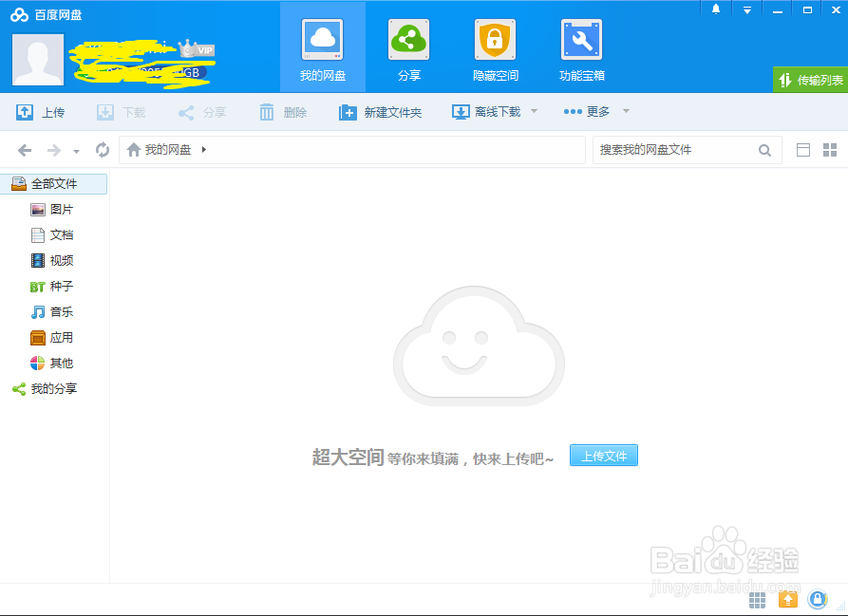Click the blue 上传文件 button

click(604, 456)
